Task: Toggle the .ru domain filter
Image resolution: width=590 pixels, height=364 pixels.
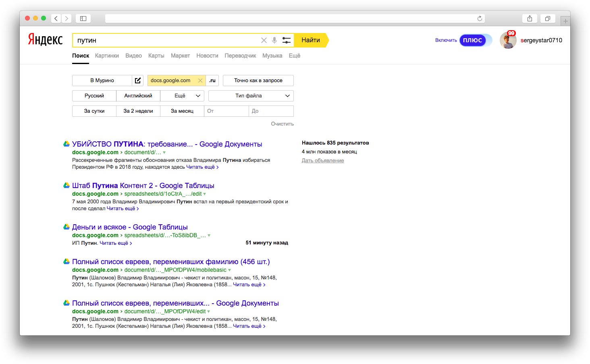Action: (212, 81)
